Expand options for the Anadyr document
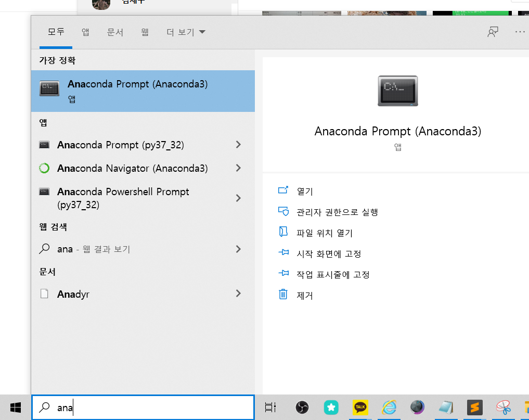This screenshot has height=420, width=529. click(239, 294)
